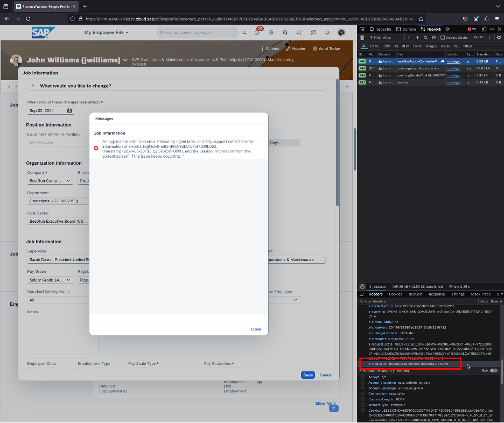Expand What would you like to change

click(33, 86)
